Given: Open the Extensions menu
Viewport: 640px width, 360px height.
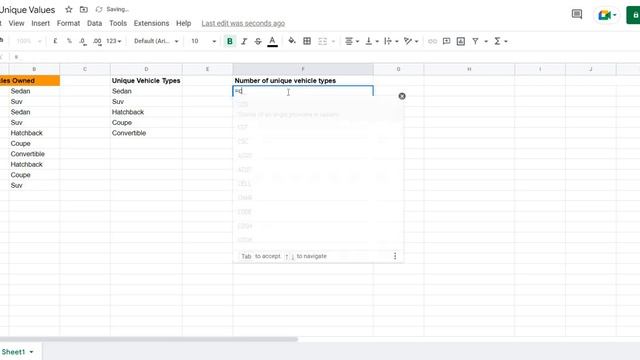Looking at the screenshot, I should click(151, 23).
